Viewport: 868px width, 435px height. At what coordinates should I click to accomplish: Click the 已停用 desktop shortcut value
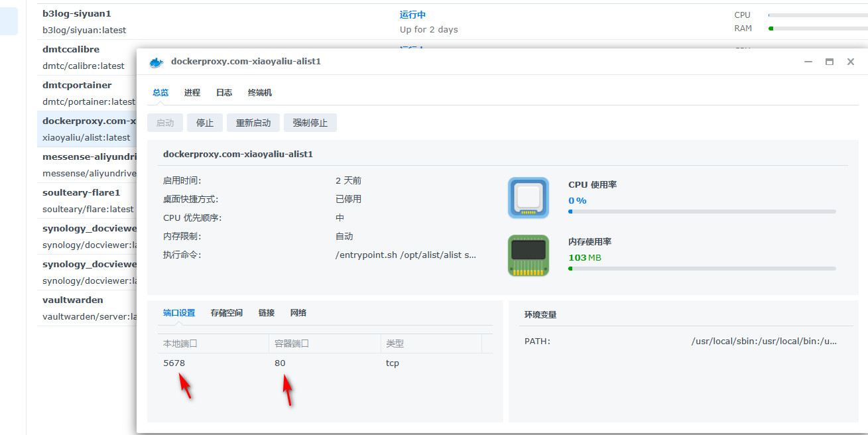pyautogui.click(x=349, y=199)
